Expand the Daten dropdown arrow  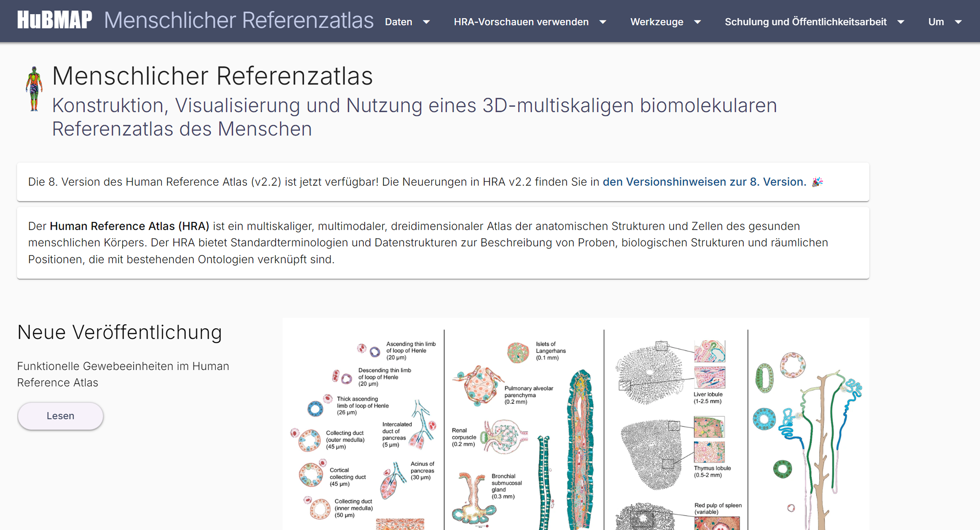point(426,22)
